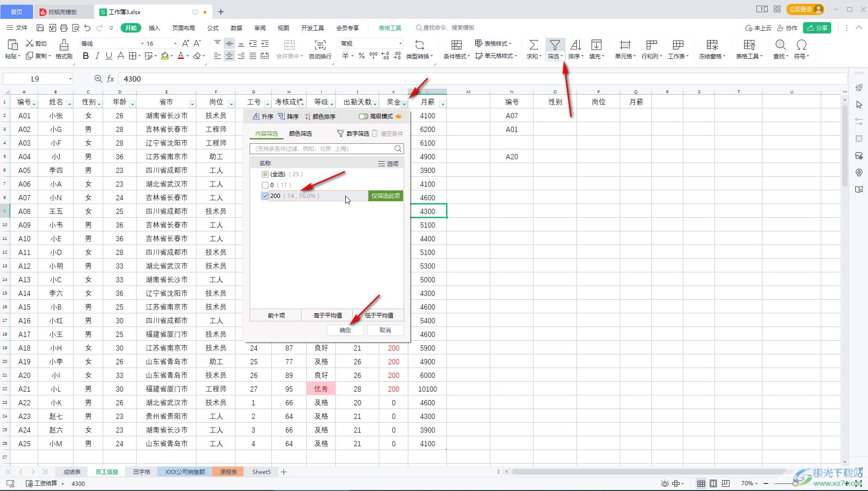Viewport: 868px width, 491px height.
Task: Click the Freeze Panes (冻结窗格) icon
Action: coord(712,44)
